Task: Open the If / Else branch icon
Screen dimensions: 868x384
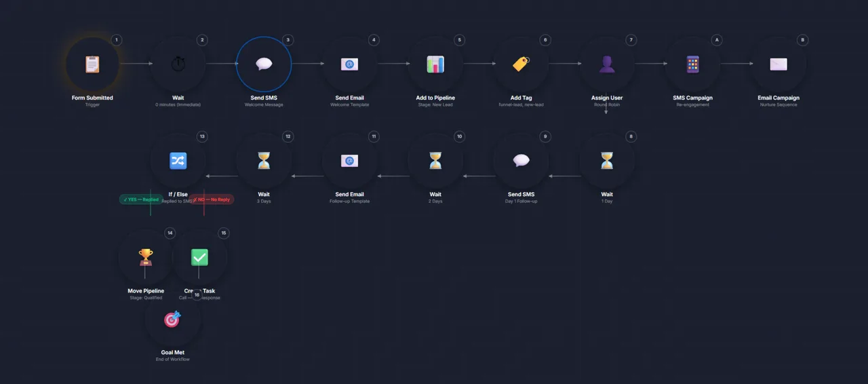Action: coord(178,161)
